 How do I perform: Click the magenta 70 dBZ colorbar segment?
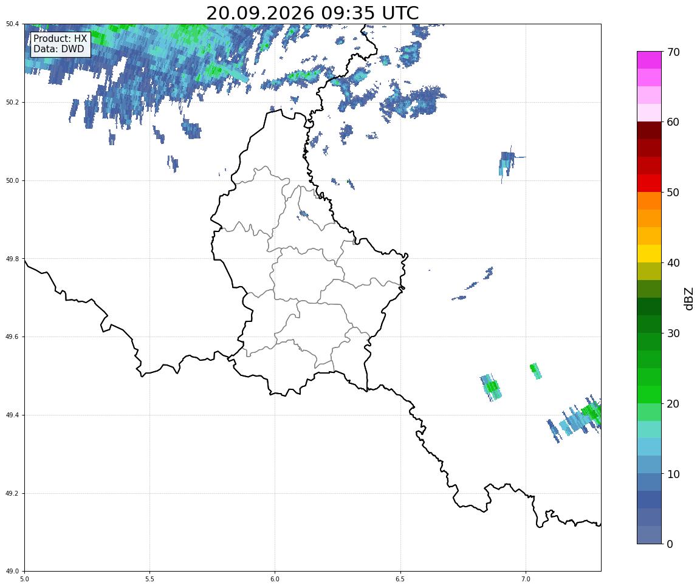pyautogui.click(x=649, y=60)
